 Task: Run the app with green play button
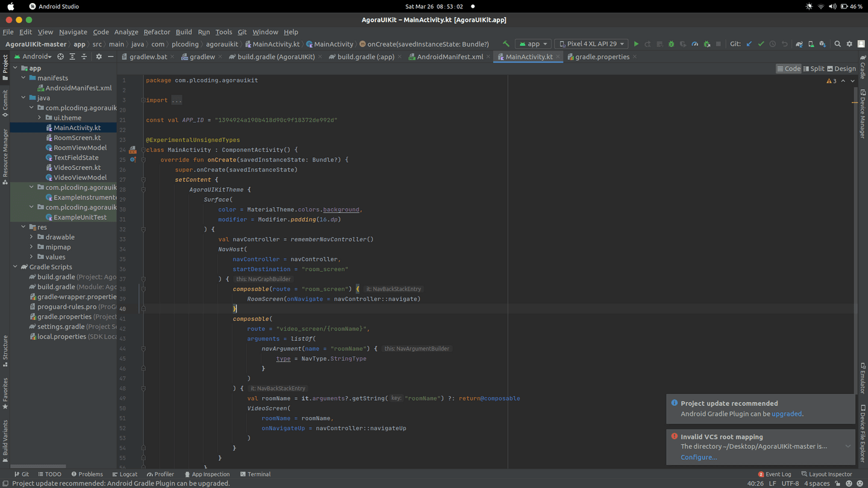tap(636, 44)
